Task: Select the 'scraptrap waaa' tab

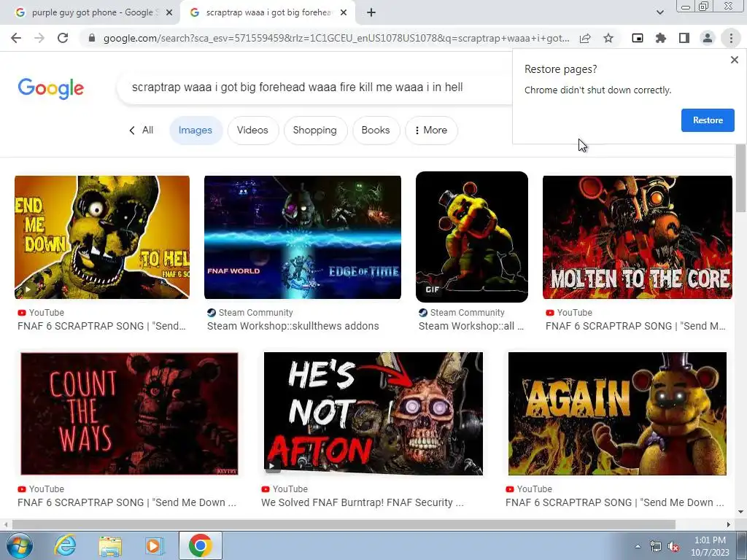Action: (x=267, y=13)
